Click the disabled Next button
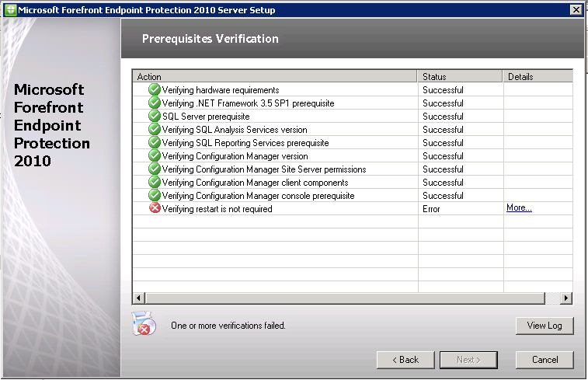588x380 pixels. click(x=468, y=360)
